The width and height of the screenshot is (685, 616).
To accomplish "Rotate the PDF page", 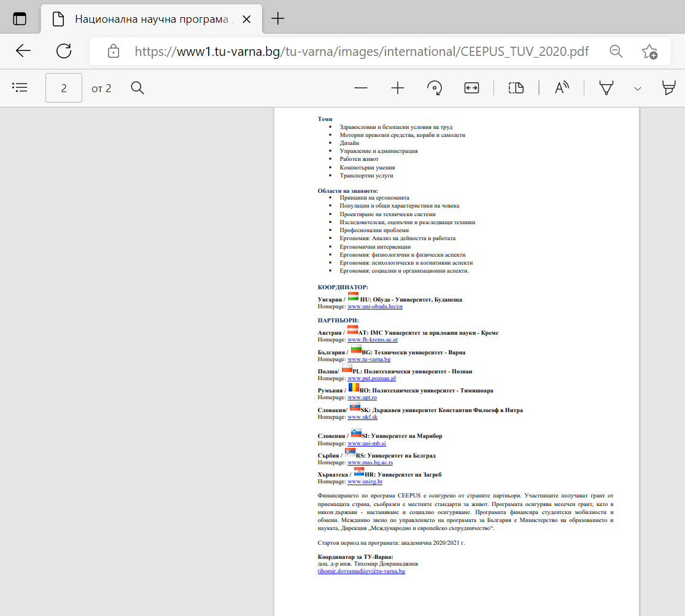I will 435,88.
